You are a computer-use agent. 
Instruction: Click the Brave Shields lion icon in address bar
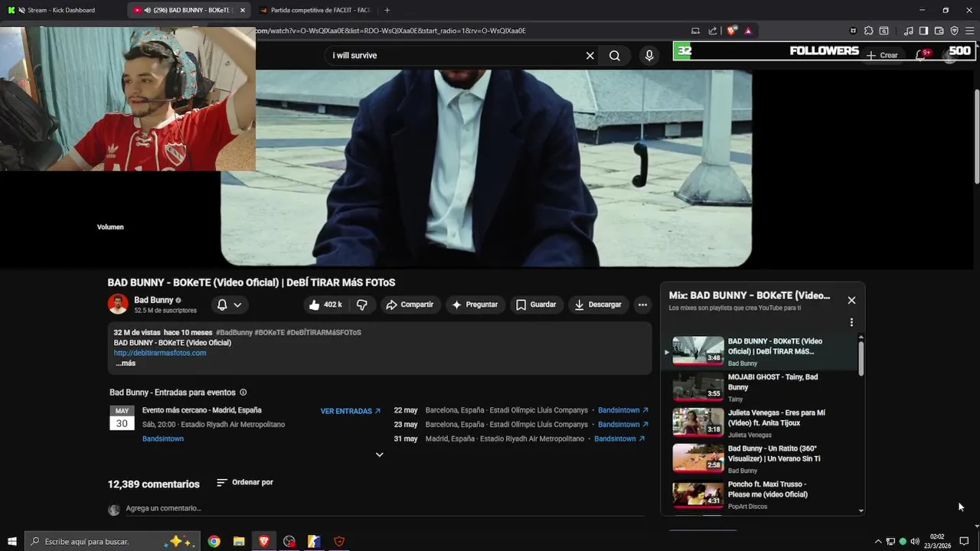[x=733, y=31]
